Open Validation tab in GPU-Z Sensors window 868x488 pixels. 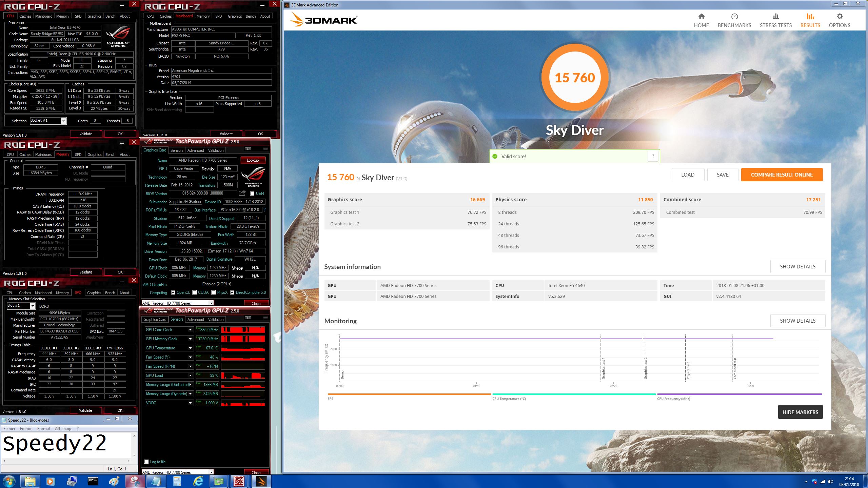216,320
